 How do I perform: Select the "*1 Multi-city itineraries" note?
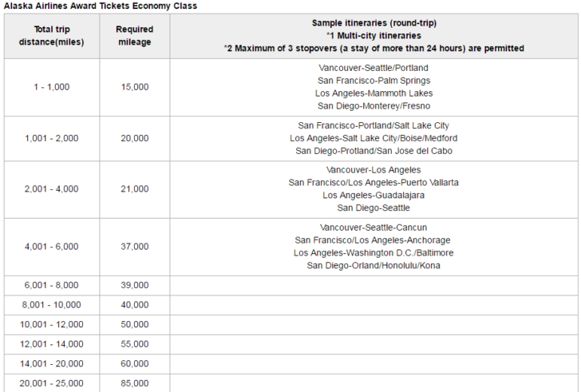pyautogui.click(x=373, y=36)
